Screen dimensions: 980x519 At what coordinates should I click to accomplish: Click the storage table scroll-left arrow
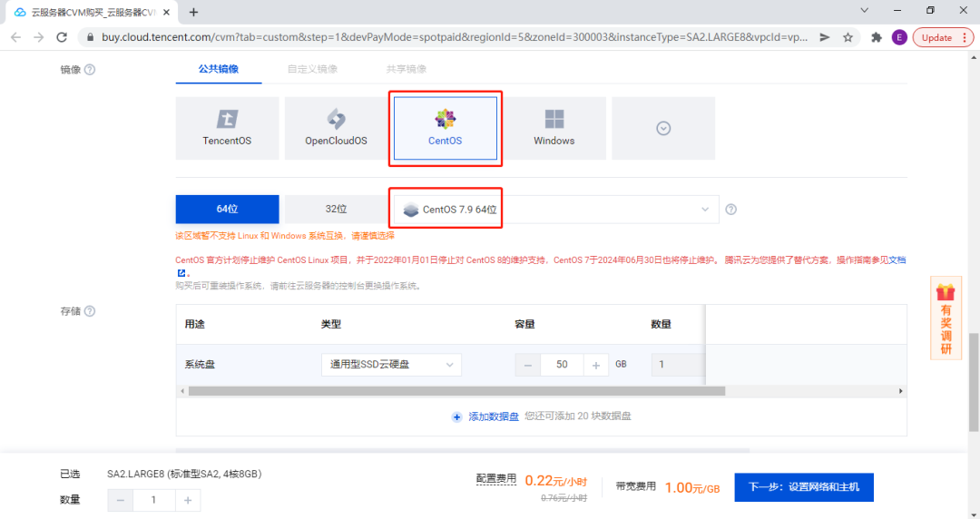click(181, 391)
